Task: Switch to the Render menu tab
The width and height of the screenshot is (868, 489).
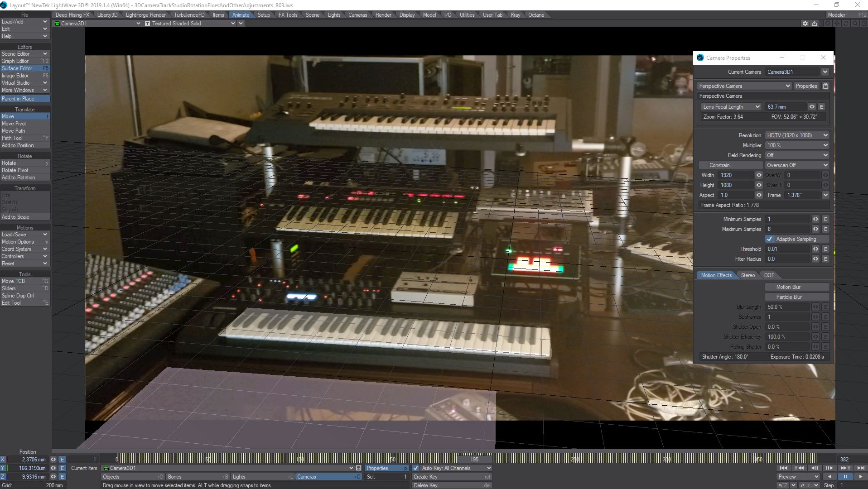Action: [x=383, y=15]
